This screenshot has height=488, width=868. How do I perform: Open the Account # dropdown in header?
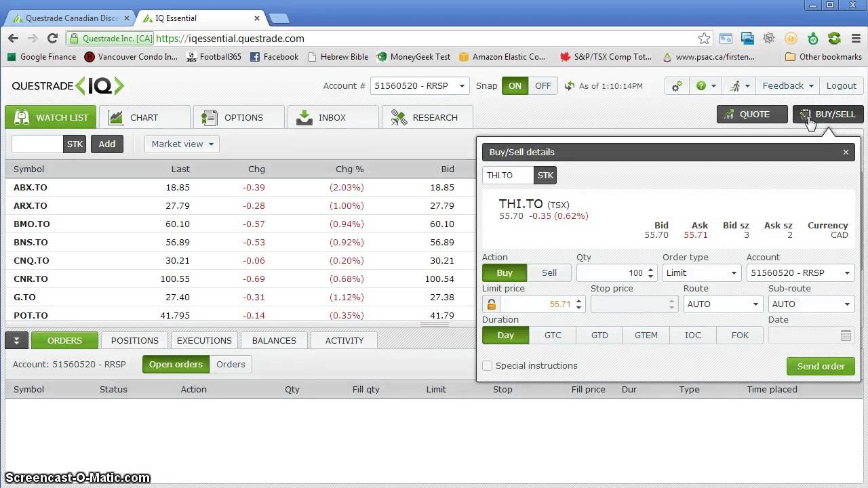pos(420,86)
